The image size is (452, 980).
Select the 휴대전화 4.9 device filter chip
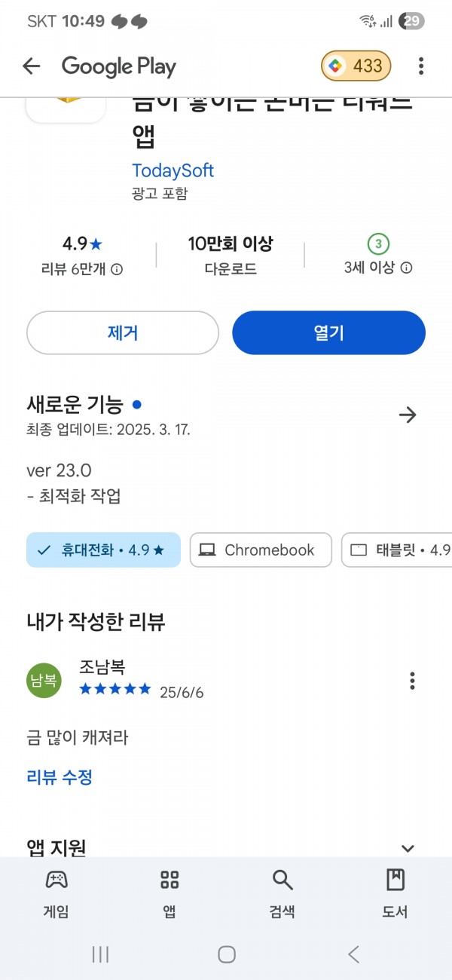coord(103,550)
